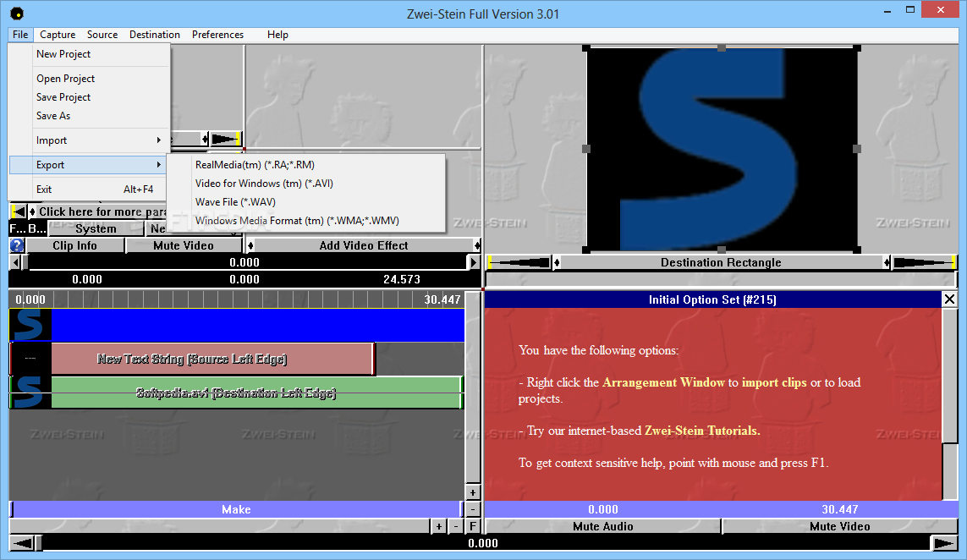Click the left-middle handle of the destination rectangle
The width and height of the screenshot is (967, 560).
(586, 149)
